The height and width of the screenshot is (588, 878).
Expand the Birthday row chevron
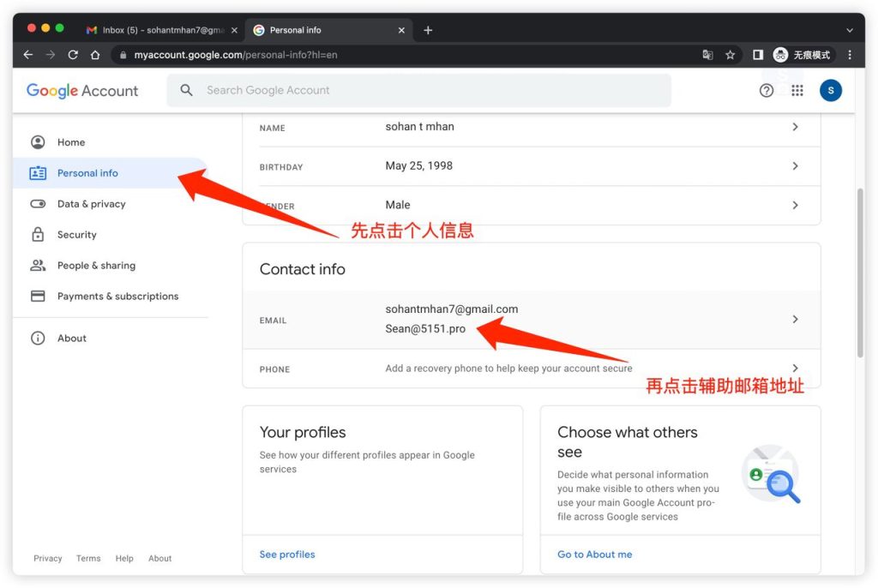coord(795,166)
